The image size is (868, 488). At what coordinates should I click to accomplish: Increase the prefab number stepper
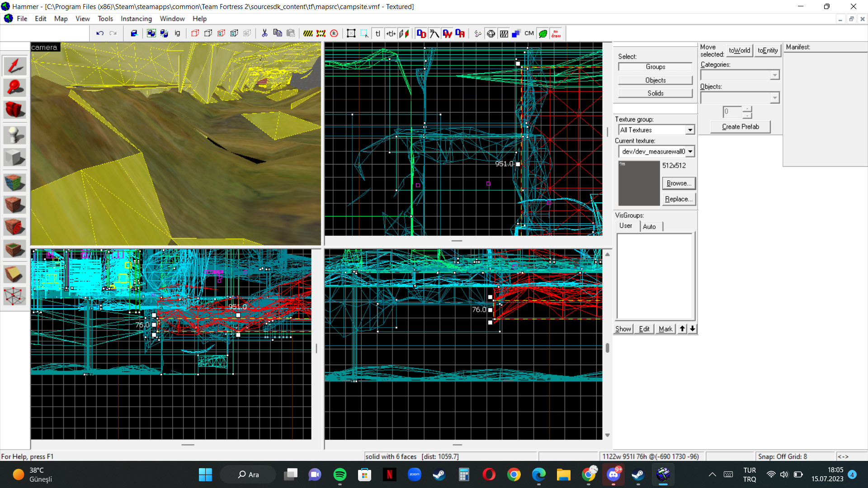(747, 109)
